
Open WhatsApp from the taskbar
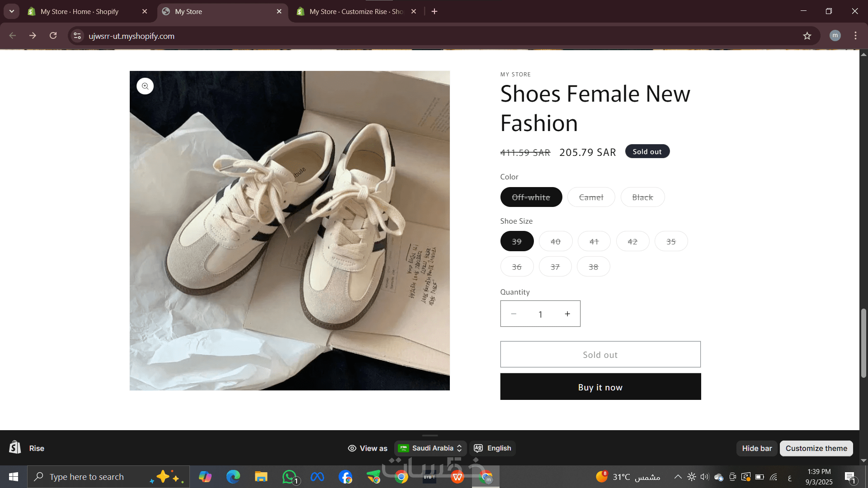(289, 477)
